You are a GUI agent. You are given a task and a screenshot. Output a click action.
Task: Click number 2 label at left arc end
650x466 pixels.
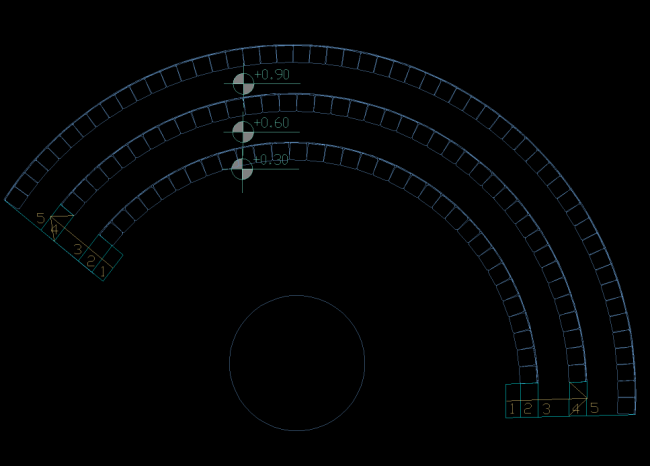click(91, 261)
